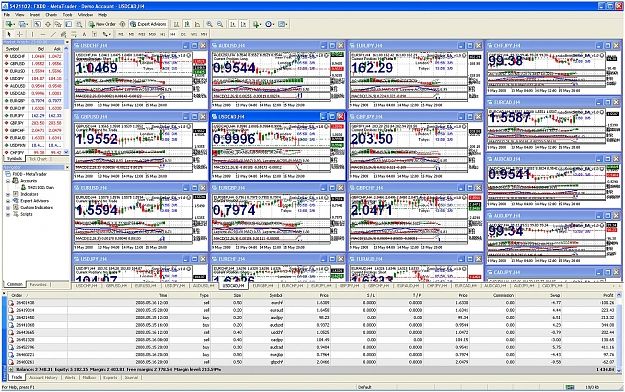Sort orders by the Profit column header
The image size is (625, 392).
(x=607, y=295)
